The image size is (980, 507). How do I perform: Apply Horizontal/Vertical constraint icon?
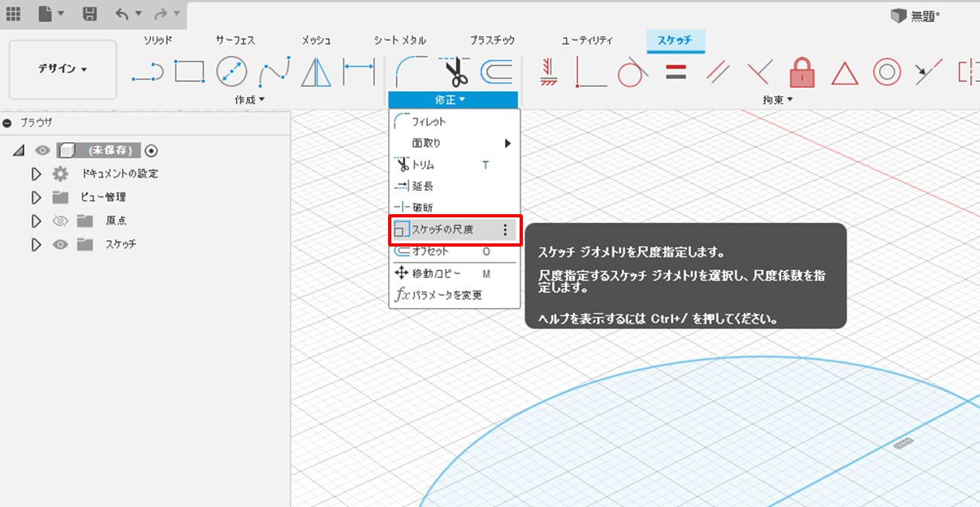coord(548,72)
